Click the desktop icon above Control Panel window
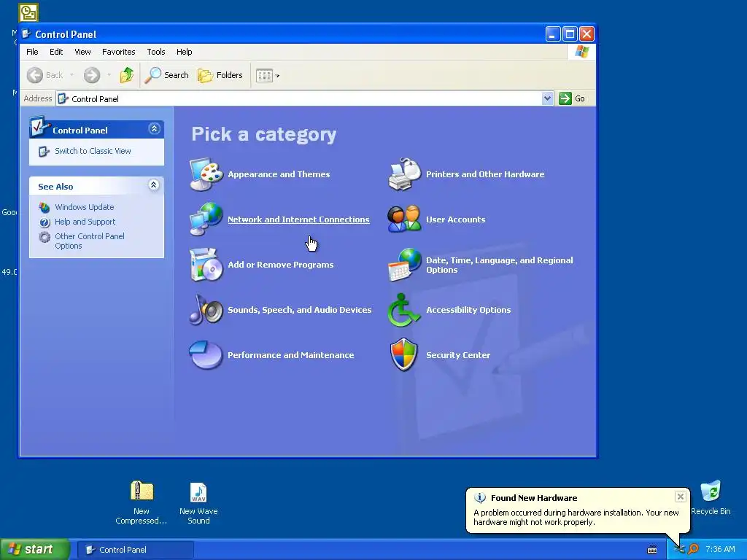This screenshot has width=747, height=560. [x=28, y=12]
